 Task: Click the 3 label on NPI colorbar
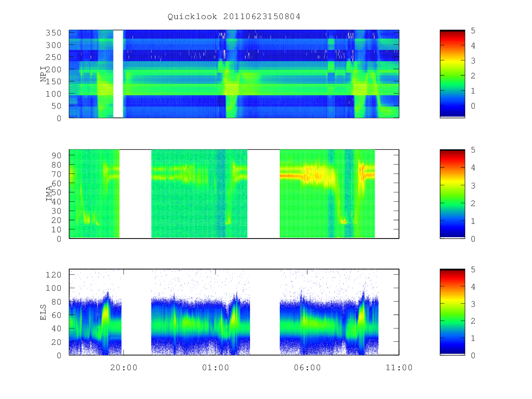click(x=473, y=61)
